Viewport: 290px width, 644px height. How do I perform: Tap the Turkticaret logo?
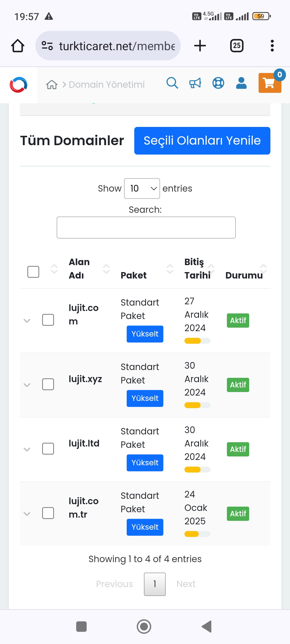coord(18,85)
